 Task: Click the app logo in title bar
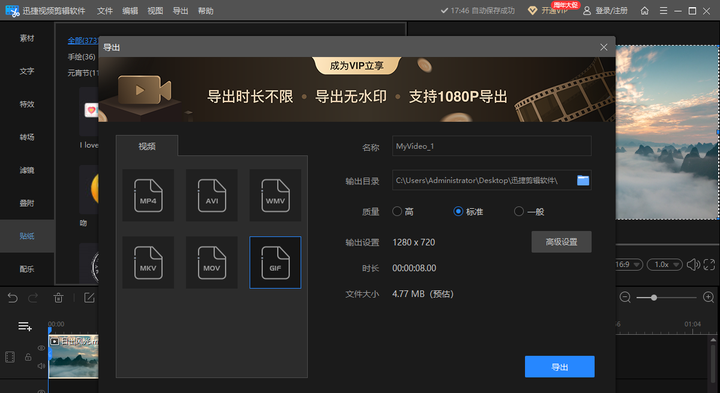(12, 11)
